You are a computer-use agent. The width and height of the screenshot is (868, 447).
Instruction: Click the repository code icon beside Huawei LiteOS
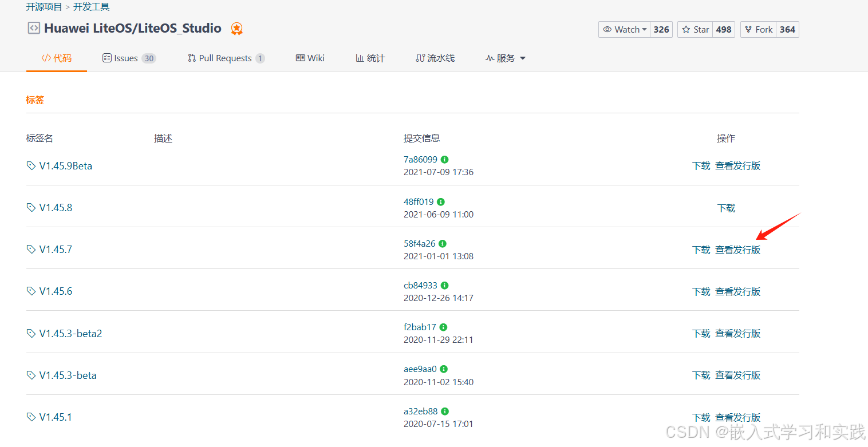34,28
